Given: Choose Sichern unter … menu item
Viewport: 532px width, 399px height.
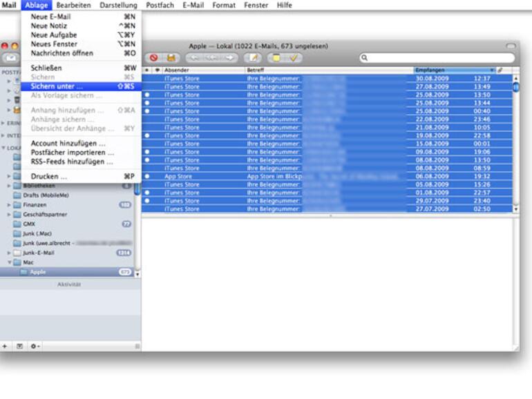Looking at the screenshot, I should pos(81,86).
